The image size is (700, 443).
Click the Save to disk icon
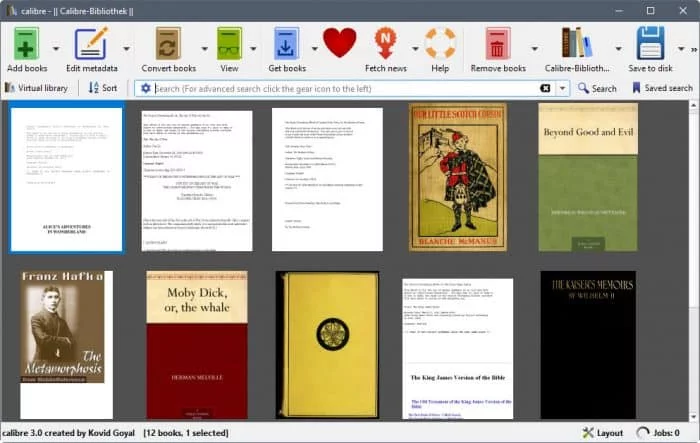click(651, 43)
